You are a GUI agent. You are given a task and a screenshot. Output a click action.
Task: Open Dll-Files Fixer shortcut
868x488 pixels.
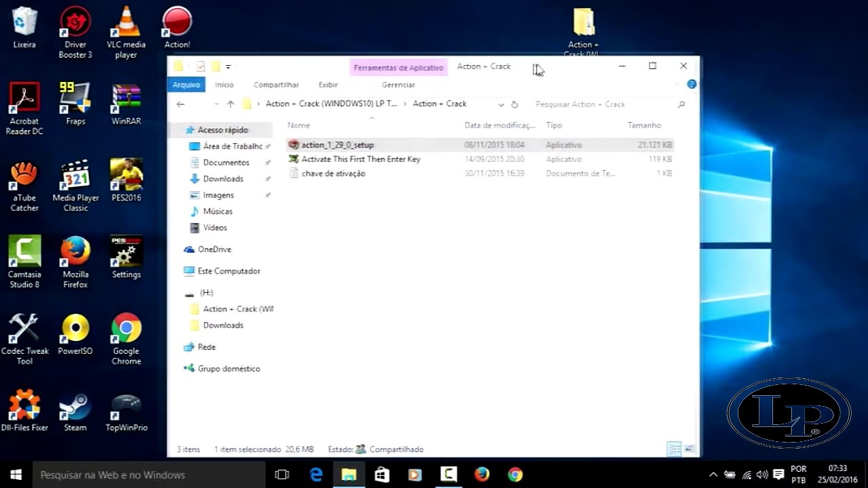point(24,410)
